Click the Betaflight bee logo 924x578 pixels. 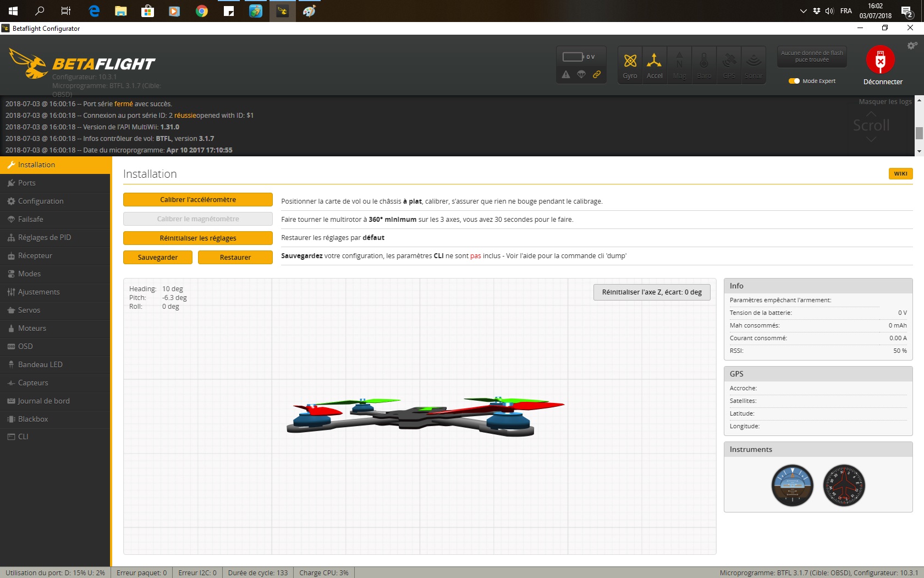(x=29, y=63)
